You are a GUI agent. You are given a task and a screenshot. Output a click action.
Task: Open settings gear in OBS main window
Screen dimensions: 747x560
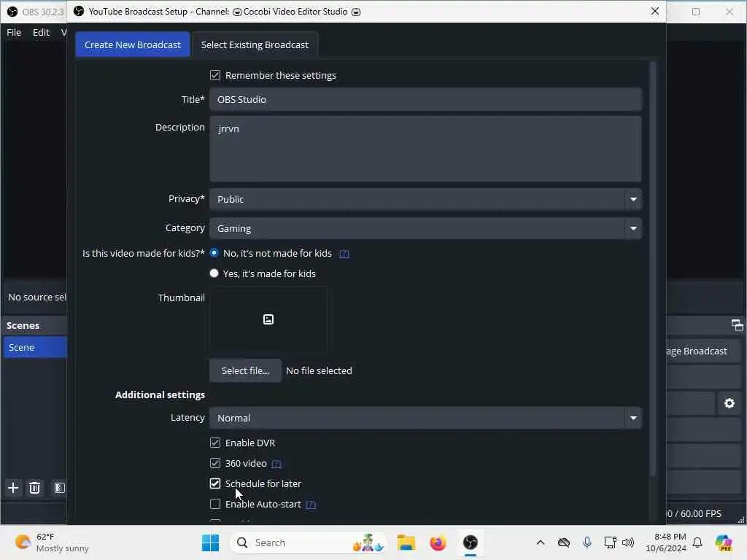(729, 403)
